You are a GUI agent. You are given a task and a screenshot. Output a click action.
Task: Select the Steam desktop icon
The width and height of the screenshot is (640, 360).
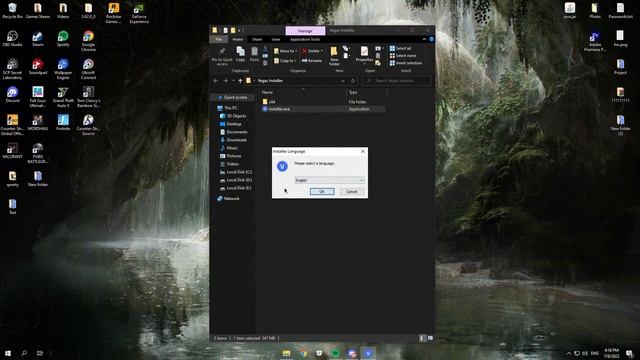pyautogui.click(x=38, y=39)
